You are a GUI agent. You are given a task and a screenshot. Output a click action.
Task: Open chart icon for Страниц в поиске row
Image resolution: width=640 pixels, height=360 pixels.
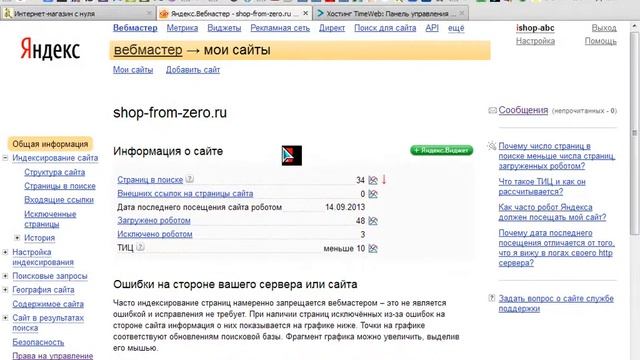coord(373,180)
